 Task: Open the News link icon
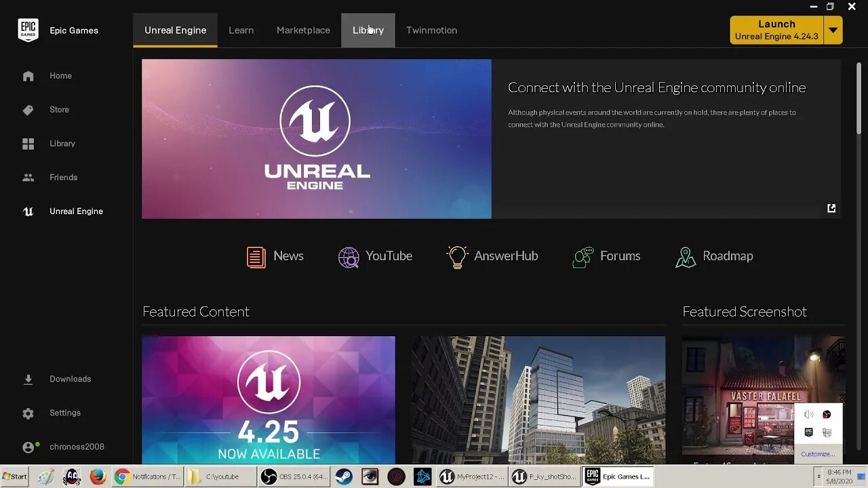point(256,257)
